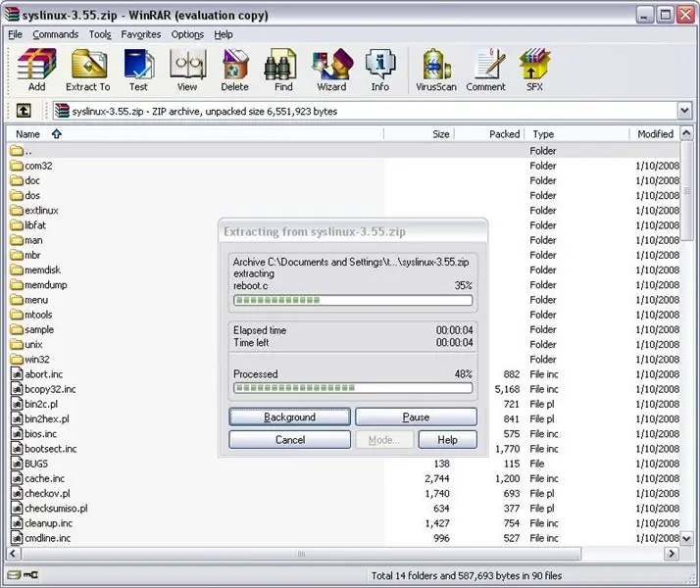Viewport: 700px width, 588px height.
Task: Select the bin2hex.pl file
Action: pyautogui.click(x=40, y=418)
